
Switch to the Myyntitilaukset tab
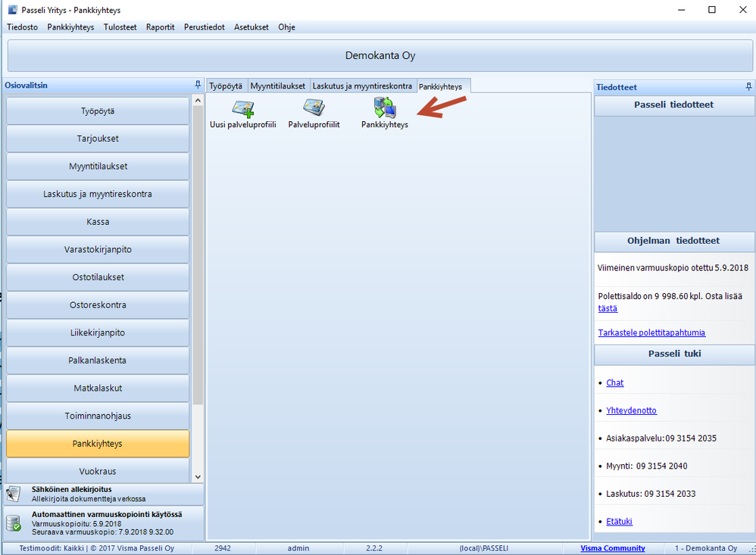click(x=278, y=86)
